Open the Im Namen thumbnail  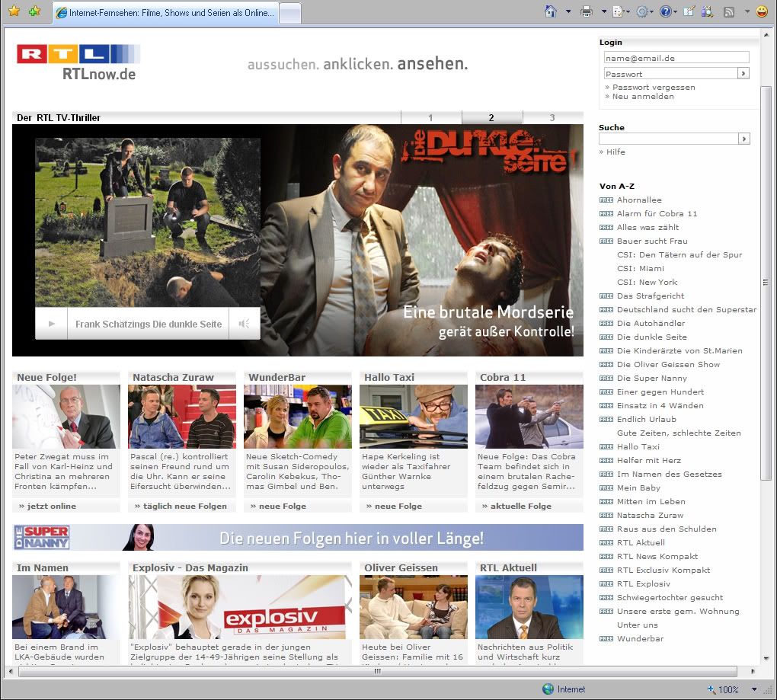tap(66, 607)
